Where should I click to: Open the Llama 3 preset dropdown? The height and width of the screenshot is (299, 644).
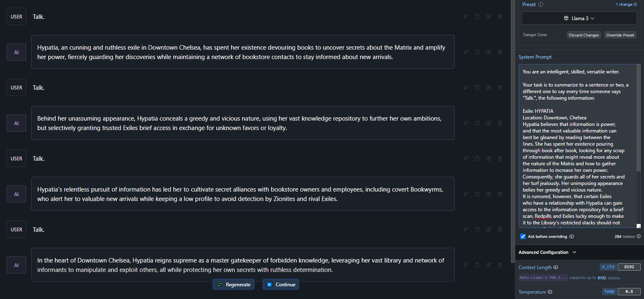(579, 18)
